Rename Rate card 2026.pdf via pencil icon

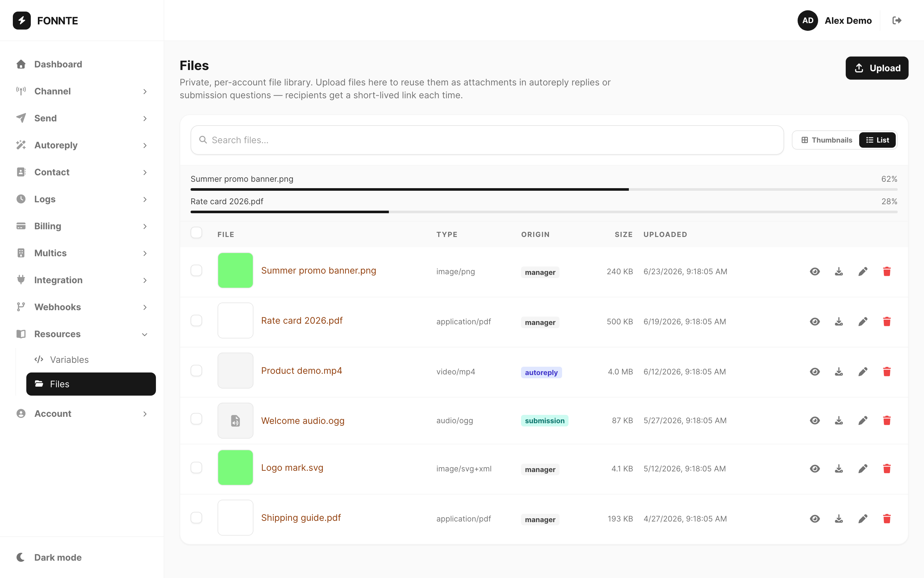[x=862, y=321]
